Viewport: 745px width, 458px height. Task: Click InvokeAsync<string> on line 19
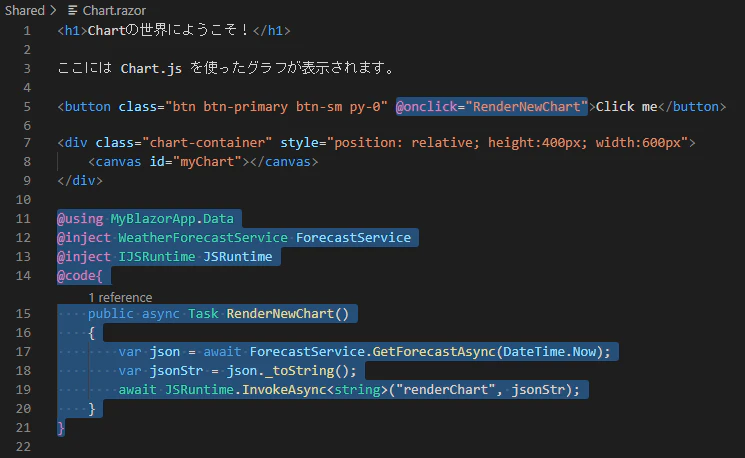315,390
